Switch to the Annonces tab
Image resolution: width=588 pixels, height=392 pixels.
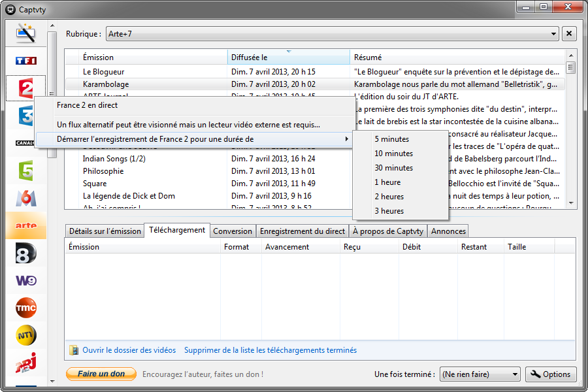point(448,231)
